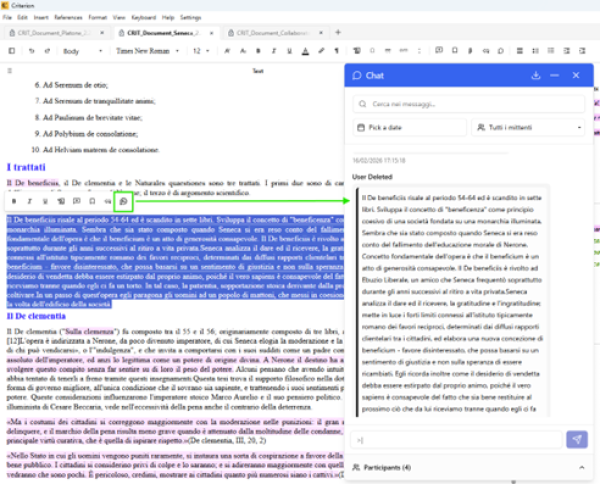Click the chat icon in floating selection toolbar
Viewport: 600px width, 484px height.
pos(124,203)
